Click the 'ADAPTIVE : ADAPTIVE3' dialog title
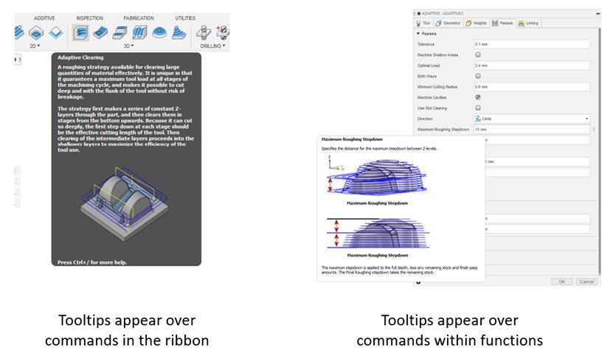The width and height of the screenshot is (613, 364). 442,13
